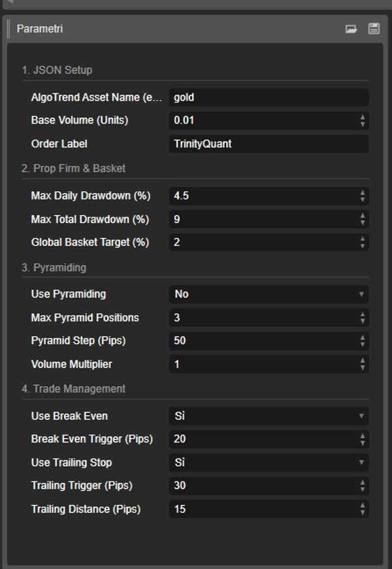Select the AlgoTrend Asset Name text field

coord(268,97)
